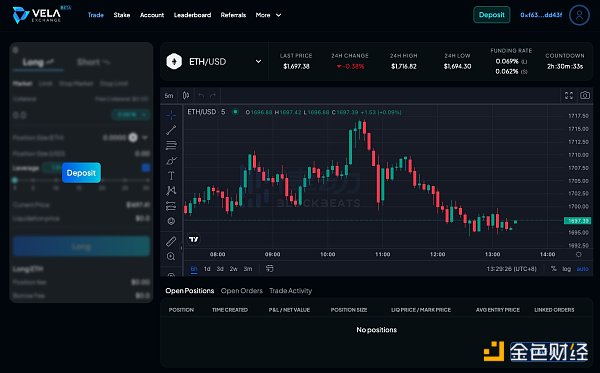Toggle percent scale on the chart
Viewport: 600px width, 373px height.
(553, 269)
